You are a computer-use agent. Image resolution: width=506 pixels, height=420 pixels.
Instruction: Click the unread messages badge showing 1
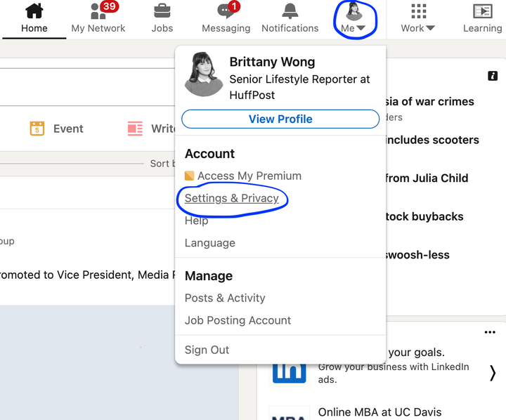pos(234,6)
